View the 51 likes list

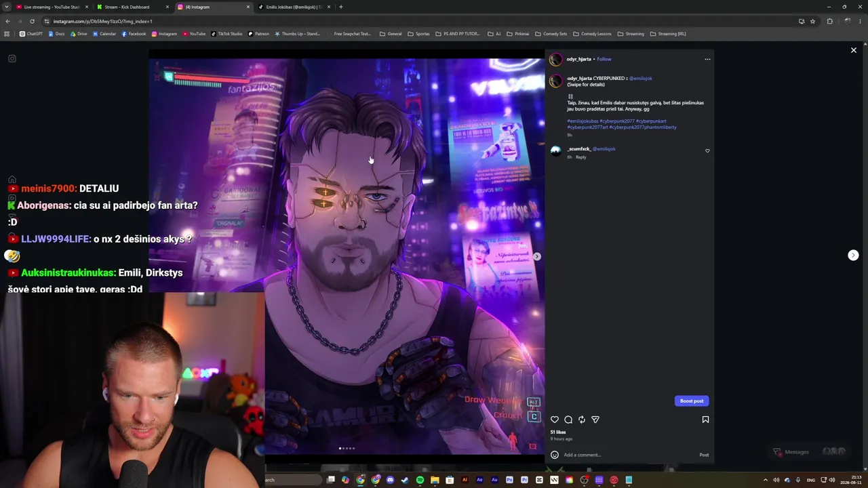pyautogui.click(x=558, y=432)
